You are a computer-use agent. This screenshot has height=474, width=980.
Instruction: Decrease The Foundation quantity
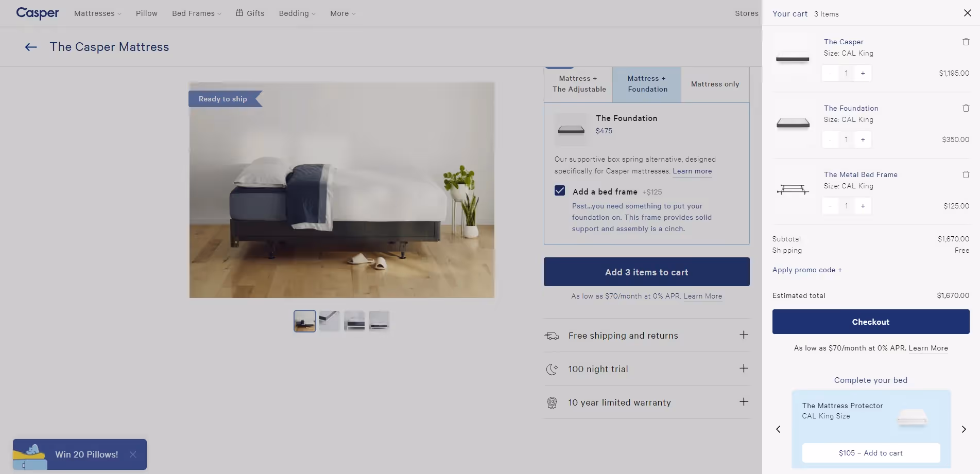tap(830, 139)
